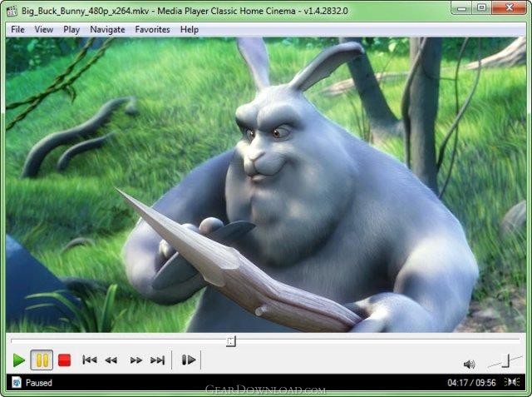Open the Navigate menu
This screenshot has width=532, height=397.
(107, 29)
